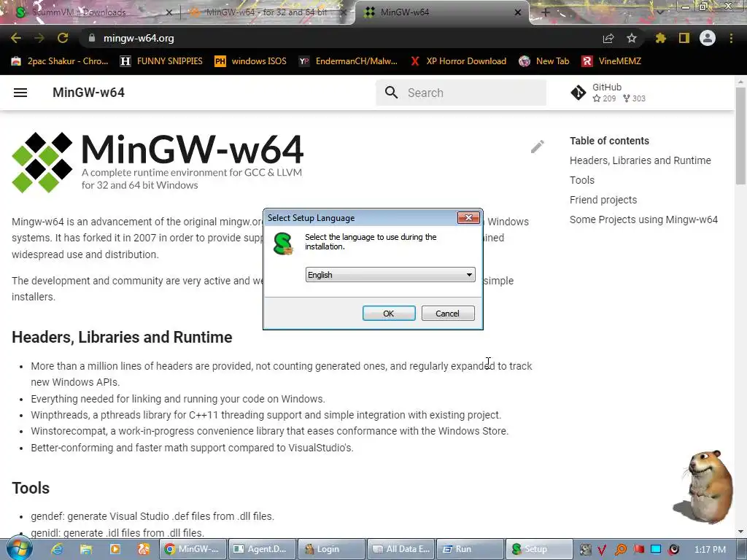Image resolution: width=747 pixels, height=560 pixels.
Task: Cancel the Select Setup Language dialog
Action: pyautogui.click(x=448, y=314)
